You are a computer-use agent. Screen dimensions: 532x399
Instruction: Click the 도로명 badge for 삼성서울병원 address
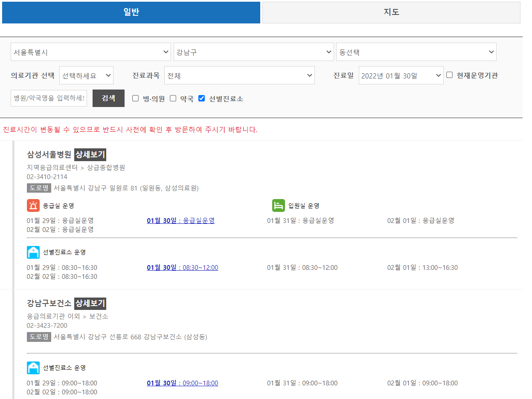tap(39, 188)
